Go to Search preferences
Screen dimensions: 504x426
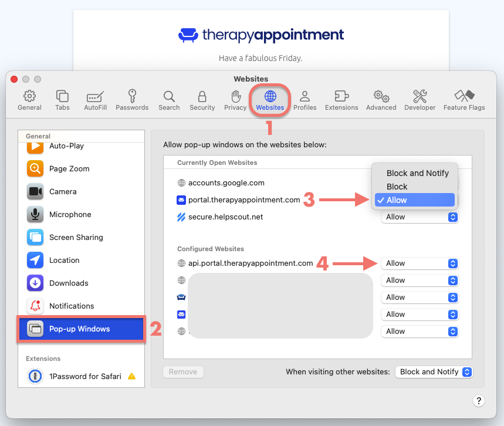coord(169,100)
